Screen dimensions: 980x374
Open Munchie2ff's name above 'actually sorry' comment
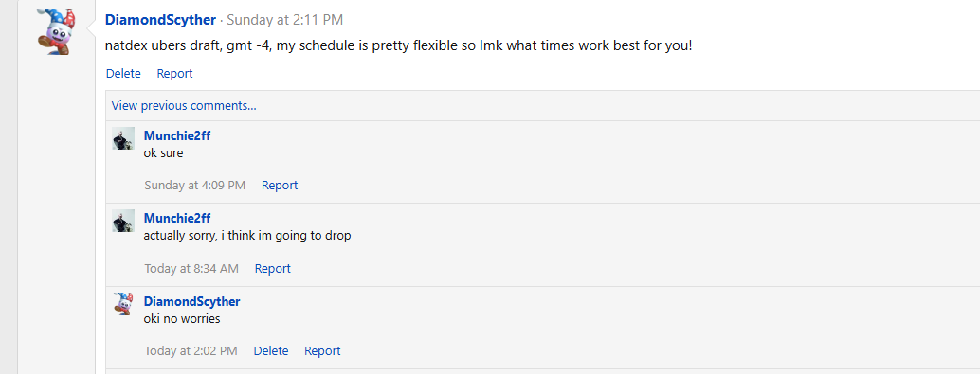coord(177,218)
